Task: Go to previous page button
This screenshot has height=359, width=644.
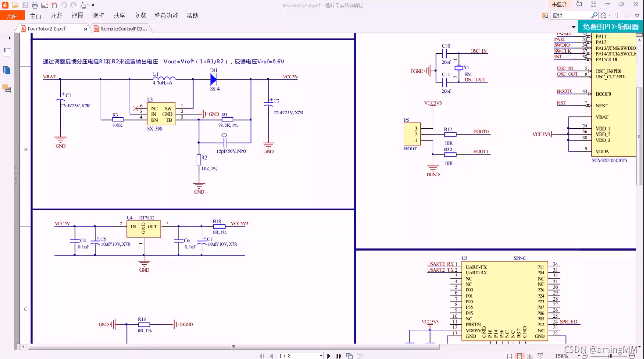Action: pos(271,356)
